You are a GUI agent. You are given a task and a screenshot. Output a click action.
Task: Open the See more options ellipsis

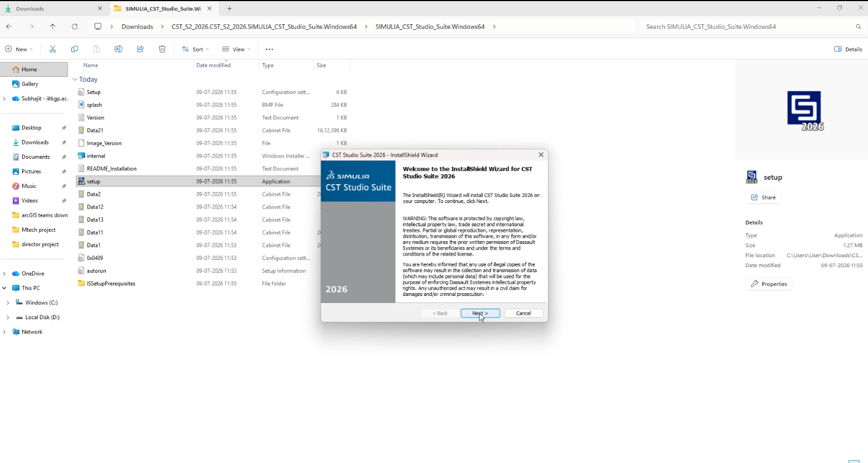tap(270, 49)
